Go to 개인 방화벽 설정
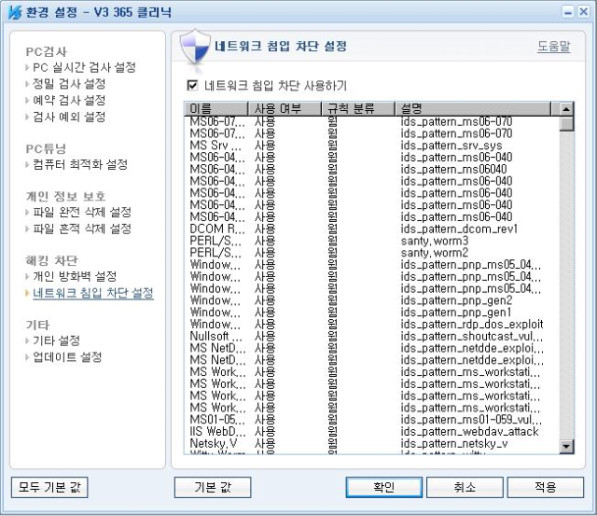 pyautogui.click(x=75, y=276)
